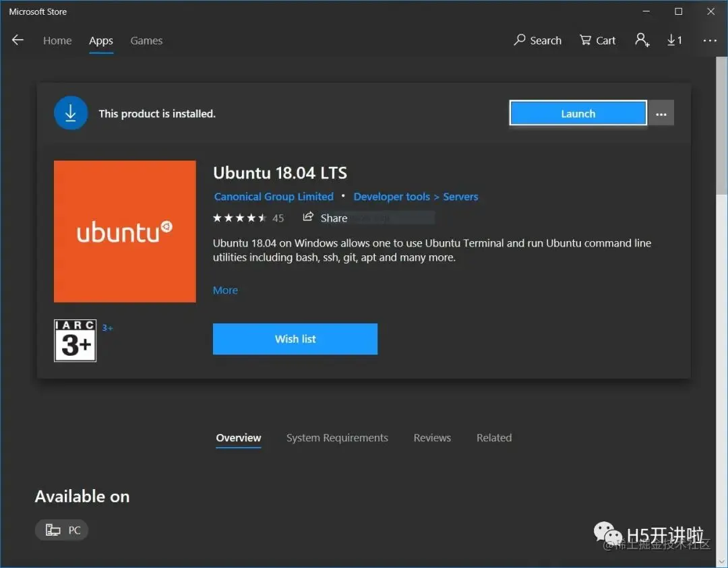Click the star rating
This screenshot has height=568, width=728.
239,218
